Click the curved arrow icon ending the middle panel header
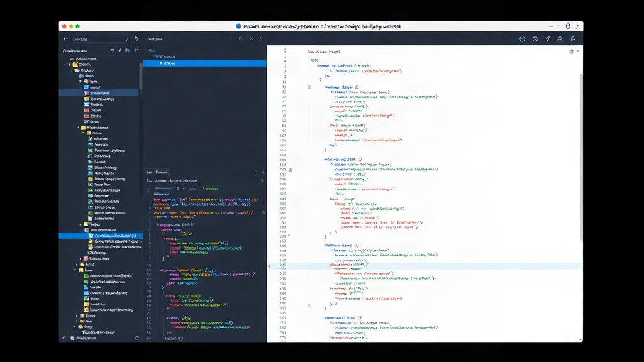The width and height of the screenshot is (644, 362). tap(261, 39)
